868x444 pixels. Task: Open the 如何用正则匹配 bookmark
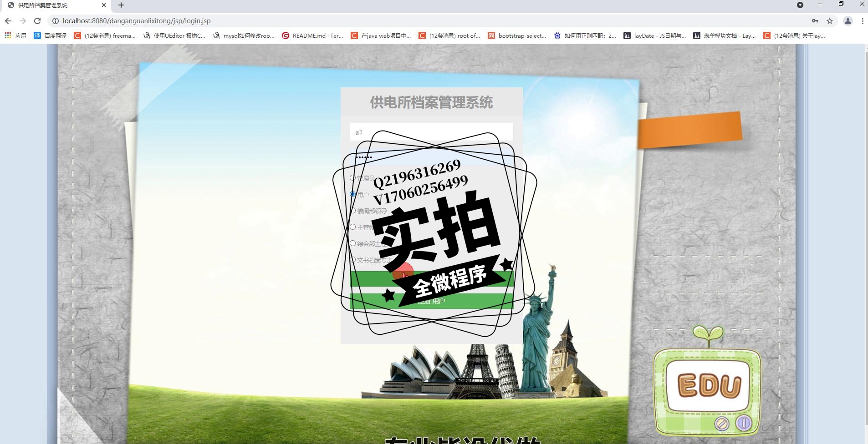(585, 35)
